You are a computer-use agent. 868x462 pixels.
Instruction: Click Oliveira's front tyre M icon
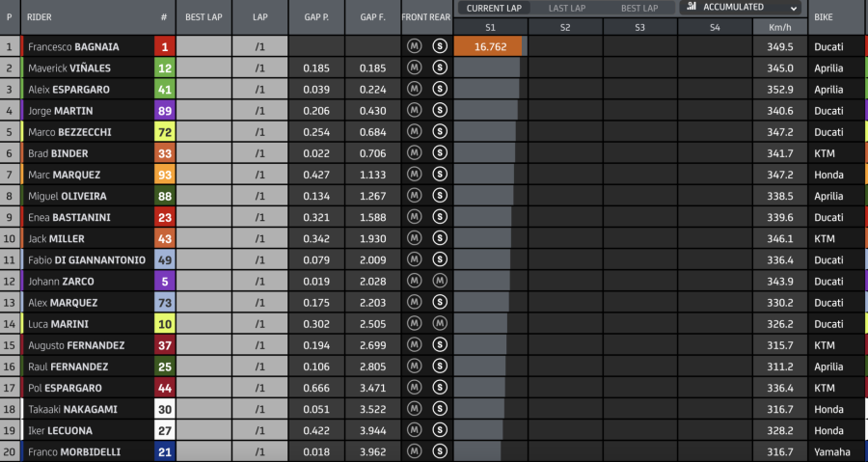click(414, 195)
